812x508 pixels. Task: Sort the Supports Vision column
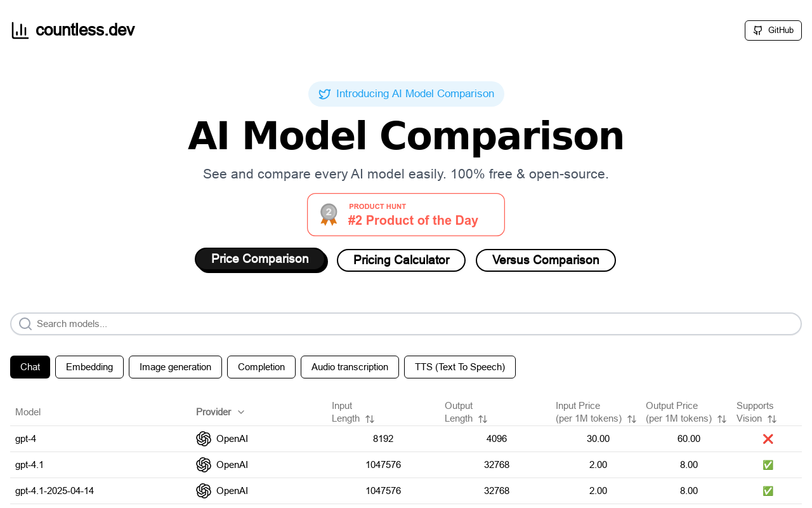coord(772,419)
